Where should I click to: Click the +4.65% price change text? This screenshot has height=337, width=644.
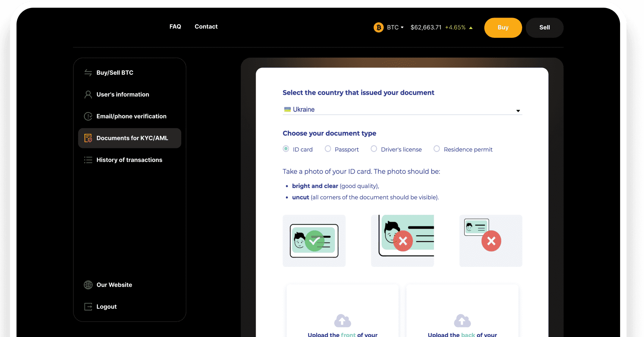pos(455,28)
